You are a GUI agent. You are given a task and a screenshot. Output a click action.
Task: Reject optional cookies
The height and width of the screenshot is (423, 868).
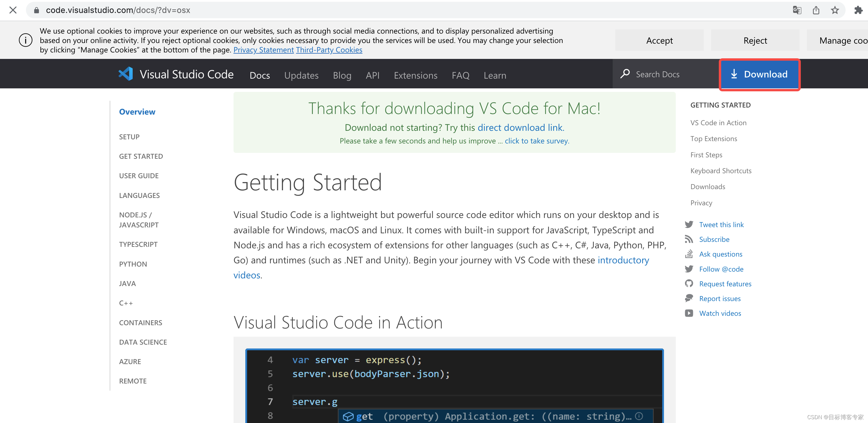point(755,40)
